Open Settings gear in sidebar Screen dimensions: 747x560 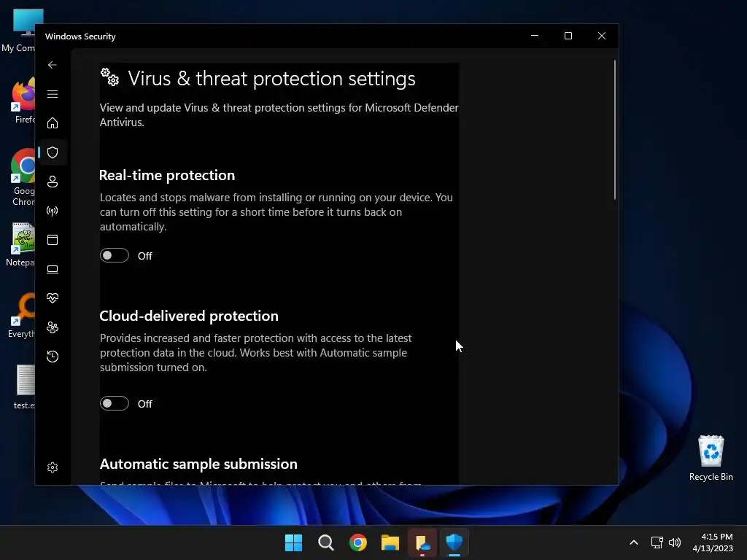tap(53, 467)
